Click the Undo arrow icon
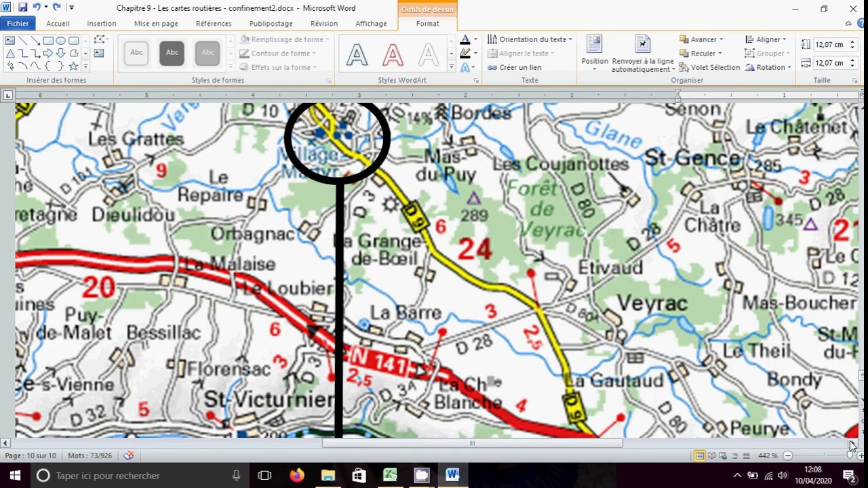This screenshot has width=868, height=488. coord(37,7)
